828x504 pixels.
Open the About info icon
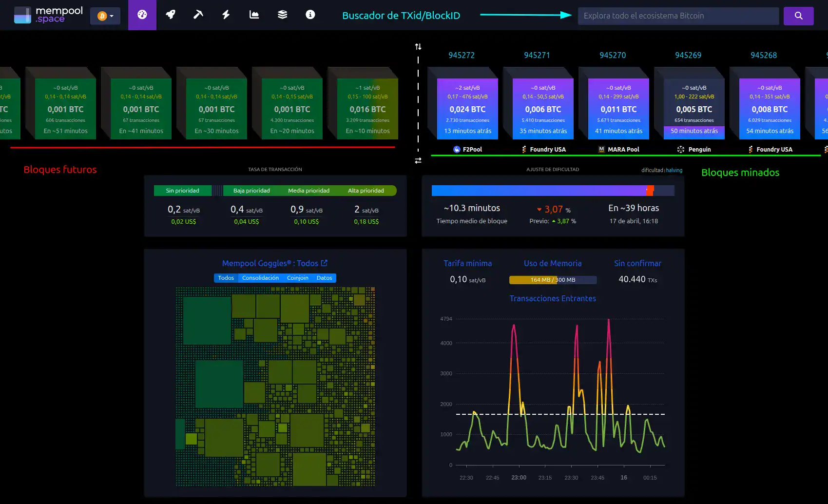point(310,15)
